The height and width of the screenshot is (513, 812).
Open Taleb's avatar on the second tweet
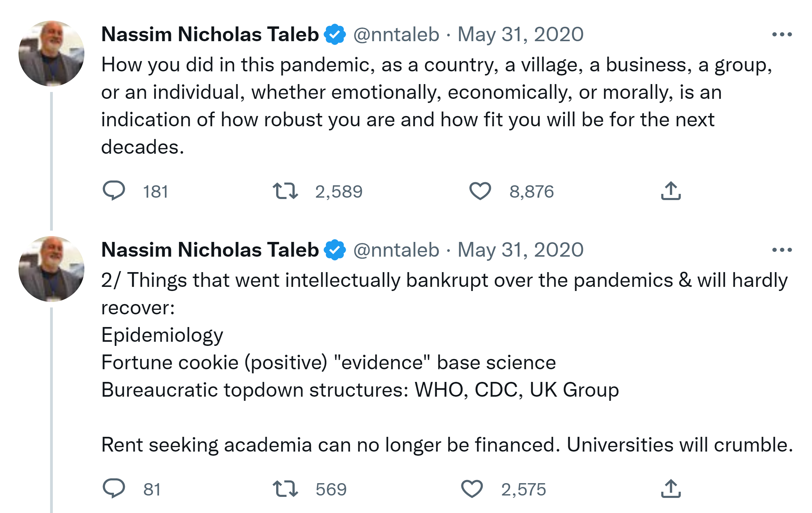click(x=51, y=269)
